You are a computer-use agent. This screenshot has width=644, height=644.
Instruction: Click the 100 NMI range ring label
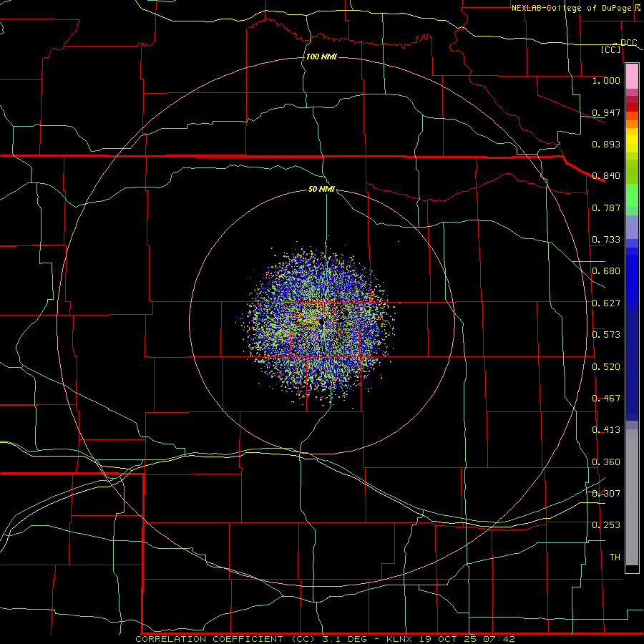coord(321,57)
